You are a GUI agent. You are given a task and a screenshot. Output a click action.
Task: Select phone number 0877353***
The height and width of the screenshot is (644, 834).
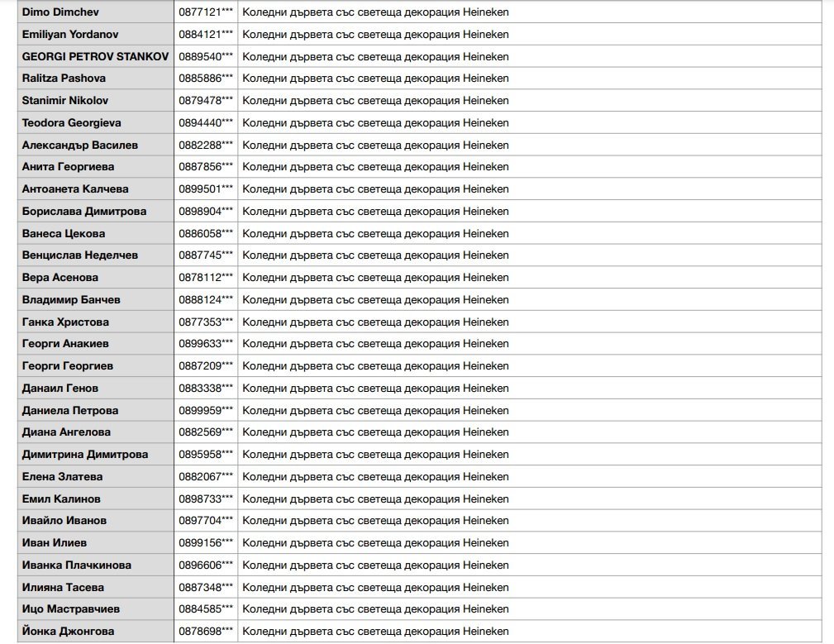206,322
